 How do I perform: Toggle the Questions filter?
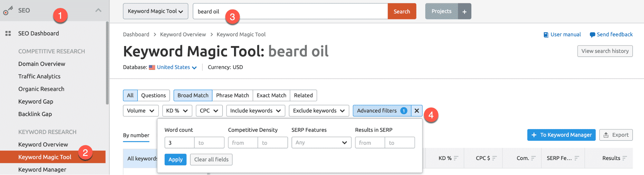click(x=153, y=96)
